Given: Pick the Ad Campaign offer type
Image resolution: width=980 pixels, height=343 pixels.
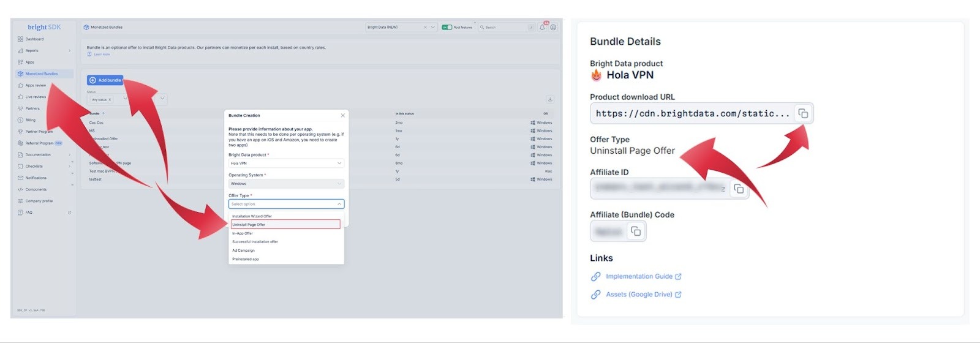Looking at the screenshot, I should [x=243, y=251].
